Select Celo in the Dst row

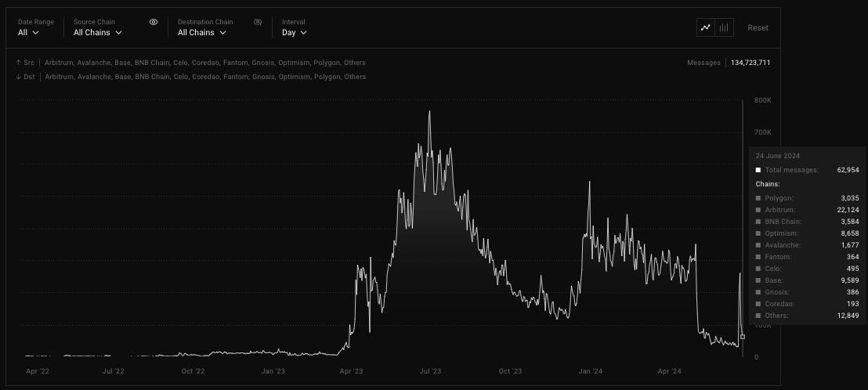tap(181, 77)
